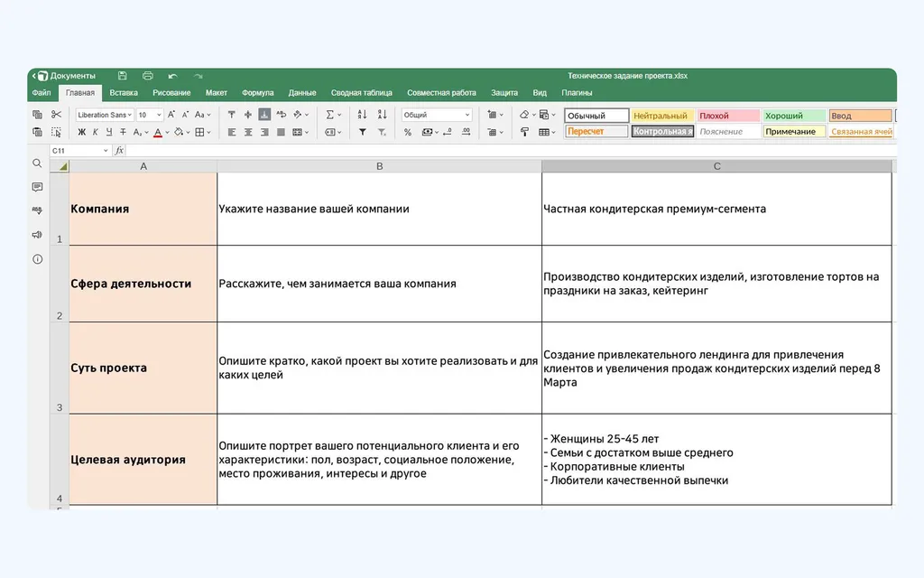Copy formatting with the paint roller icon
This screenshot has height=578, width=924.
point(524,132)
